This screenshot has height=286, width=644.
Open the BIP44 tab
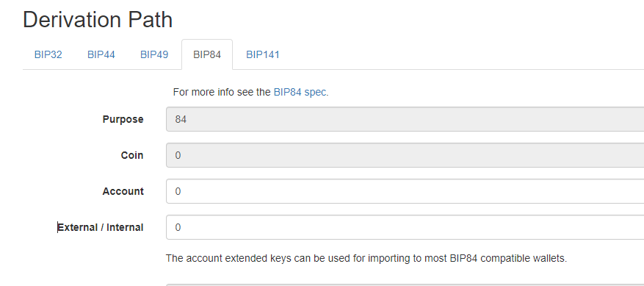[101, 54]
